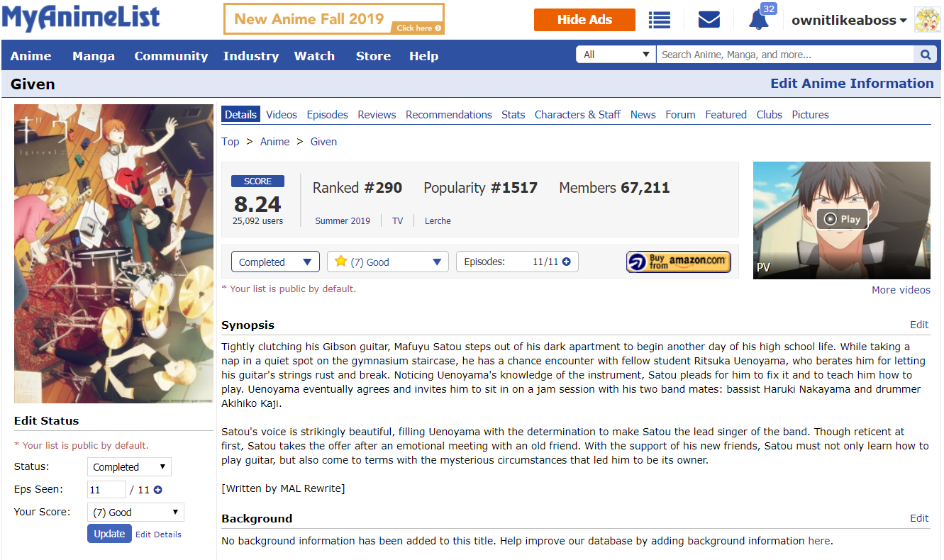Switch to the Forum tab

click(x=680, y=114)
